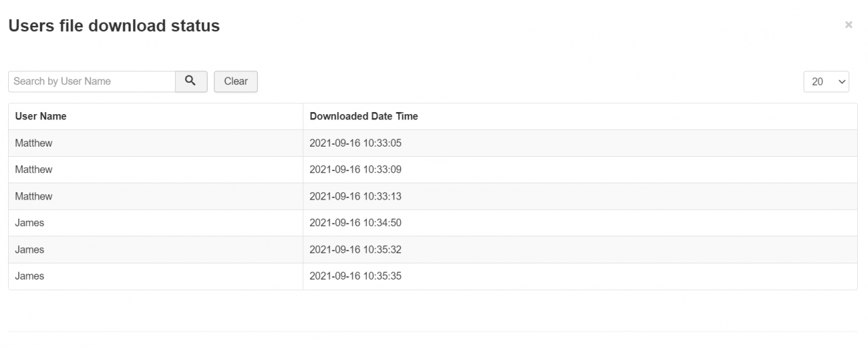The height and width of the screenshot is (349, 868).
Task: Select James's name in the 10:35:32 row
Action: click(30, 250)
